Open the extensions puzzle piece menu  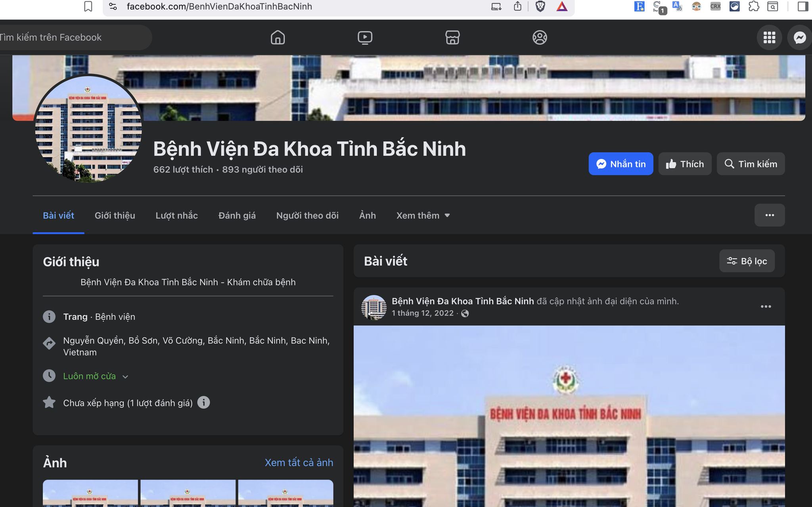[x=754, y=6]
